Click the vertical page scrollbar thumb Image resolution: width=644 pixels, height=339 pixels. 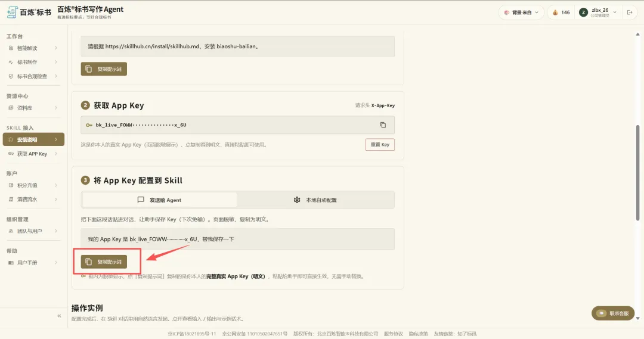(637, 173)
